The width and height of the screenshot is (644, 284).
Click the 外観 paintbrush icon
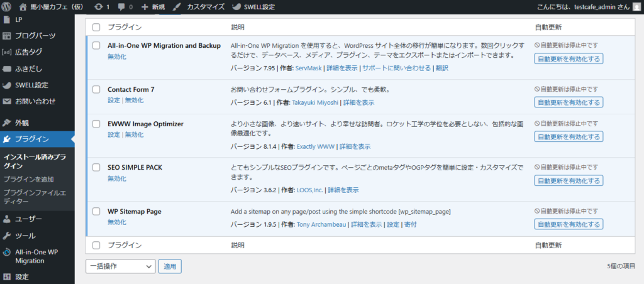click(x=6, y=123)
